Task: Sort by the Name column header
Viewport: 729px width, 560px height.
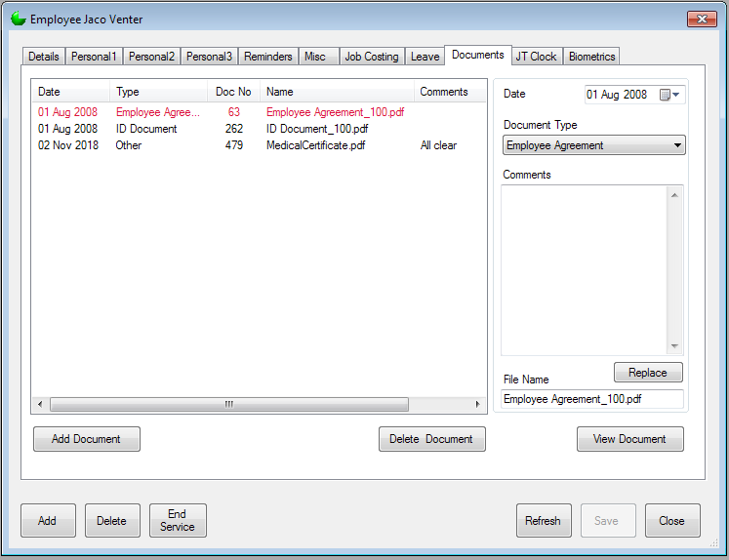Action: pos(337,92)
